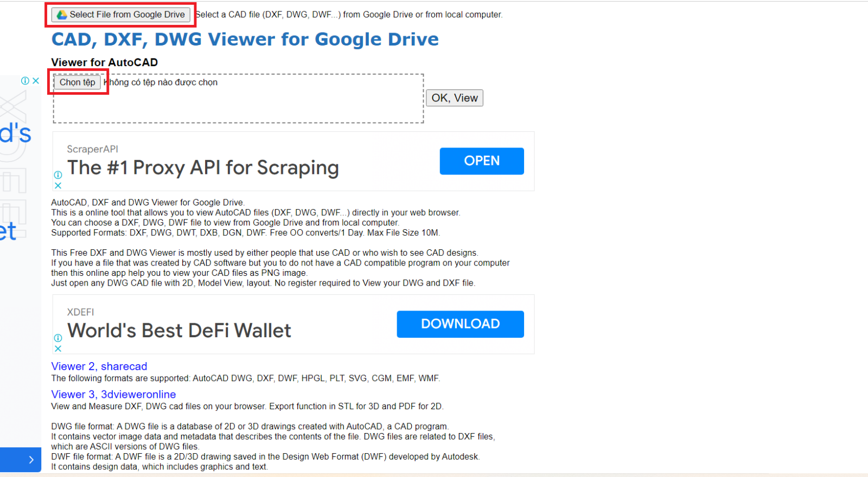Screen dimensions: 868x477
Task: Click 'The #1 Proxy API for Scraping' ad headline
Action: (x=203, y=168)
